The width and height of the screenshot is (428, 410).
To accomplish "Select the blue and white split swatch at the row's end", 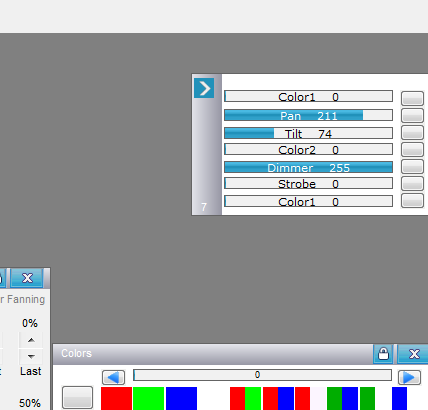I will [x=408, y=398].
